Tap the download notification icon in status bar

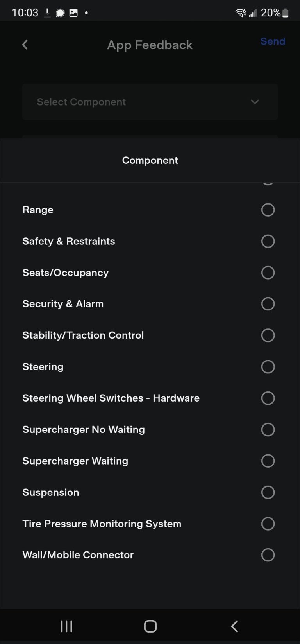pos(47,12)
